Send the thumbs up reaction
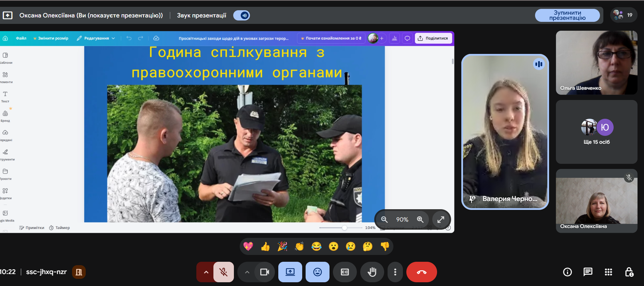The height and width of the screenshot is (286, 644). (x=265, y=246)
